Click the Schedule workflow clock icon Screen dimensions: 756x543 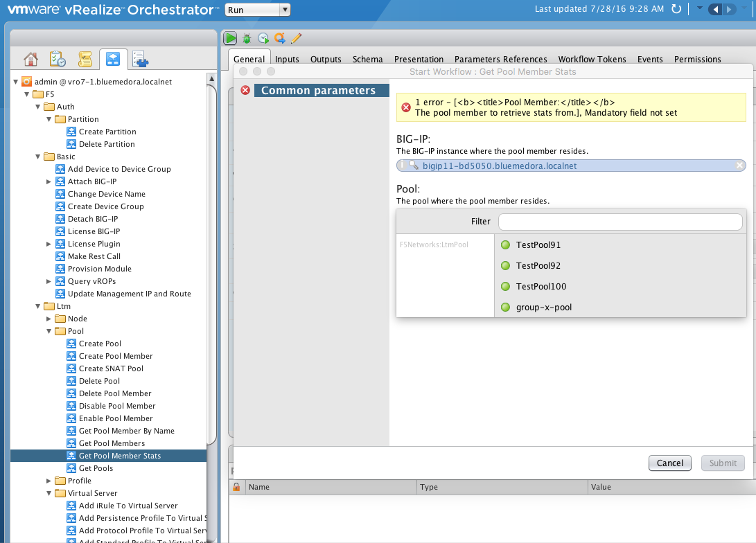(x=263, y=39)
